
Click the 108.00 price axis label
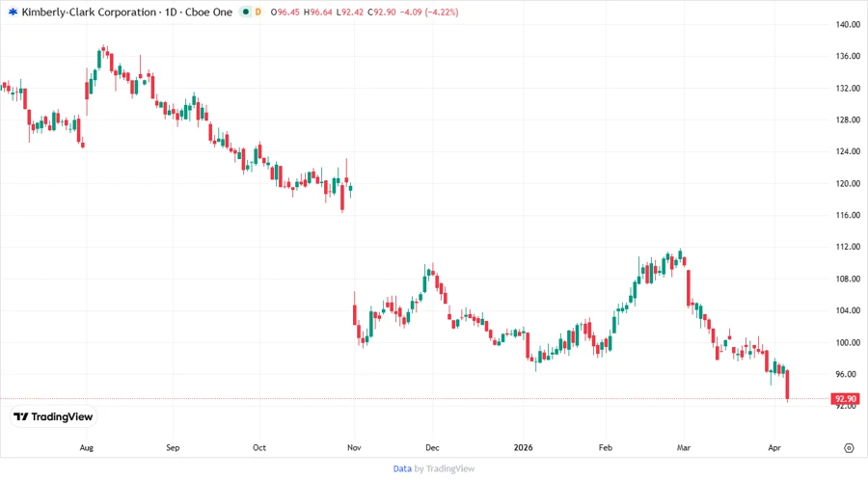click(848, 279)
